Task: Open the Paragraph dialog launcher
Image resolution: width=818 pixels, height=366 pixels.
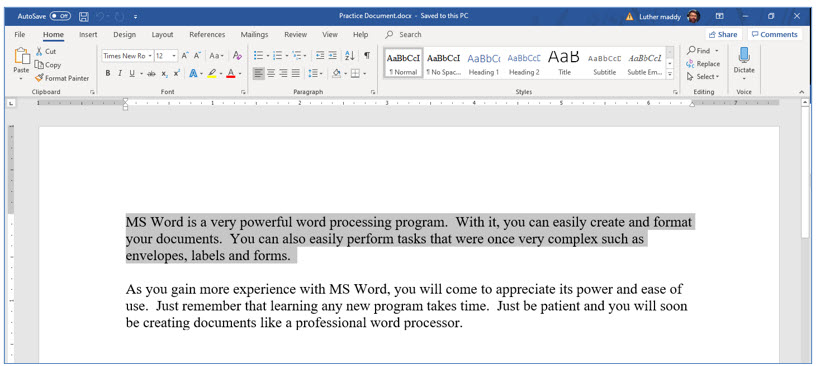Action: point(372,92)
